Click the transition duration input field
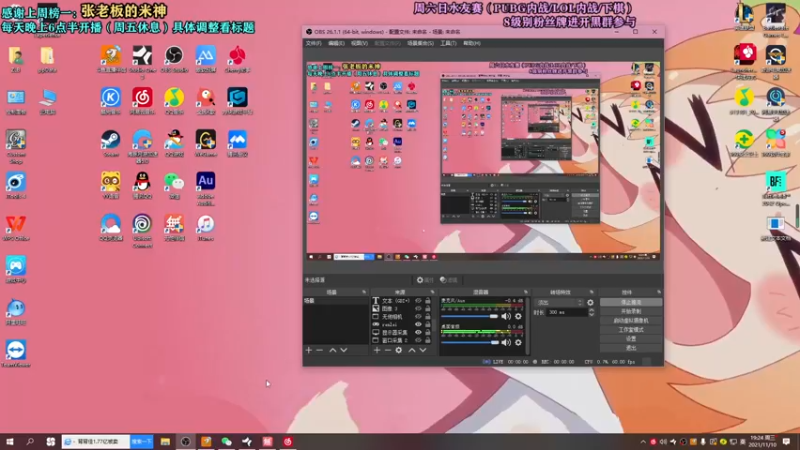The width and height of the screenshot is (800, 450). click(566, 312)
